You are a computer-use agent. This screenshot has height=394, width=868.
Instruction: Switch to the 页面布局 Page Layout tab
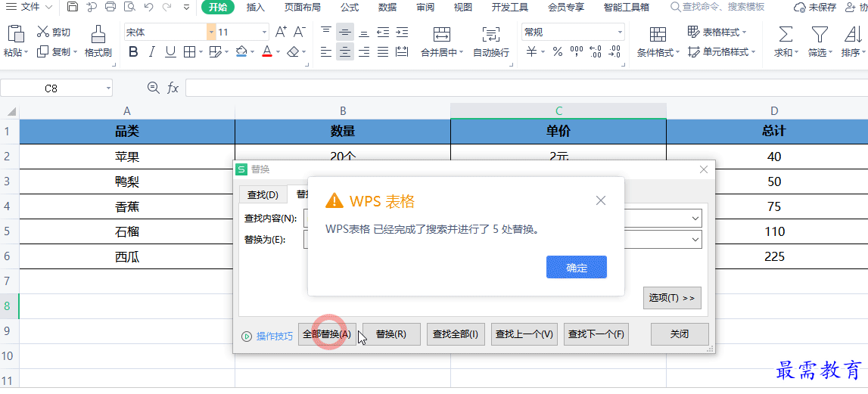tap(302, 8)
